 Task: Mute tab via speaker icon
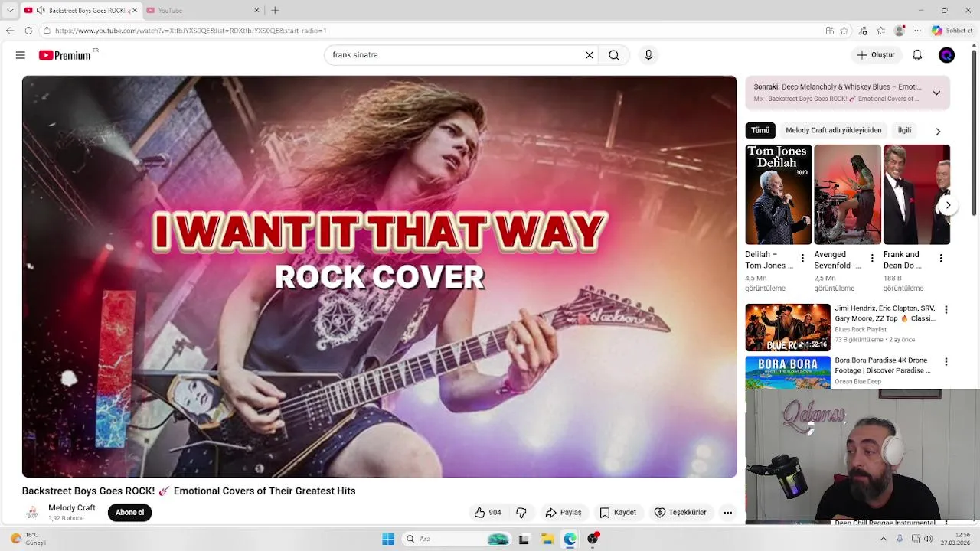tap(41, 11)
